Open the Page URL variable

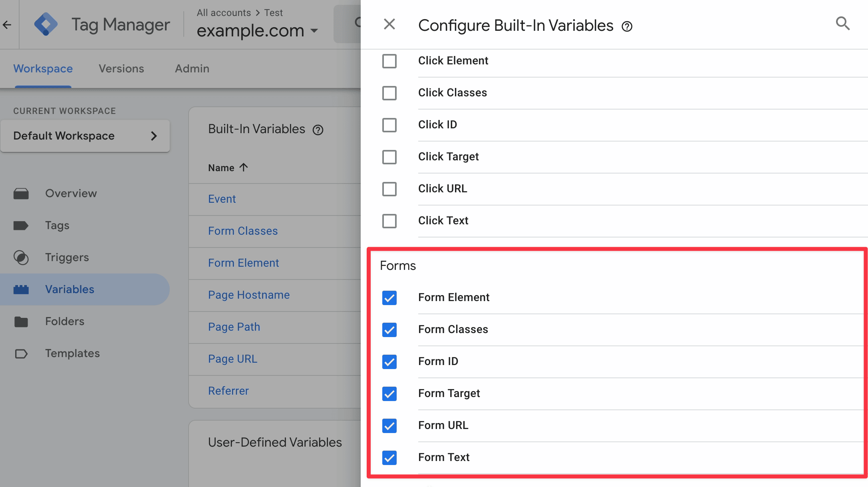[233, 359]
